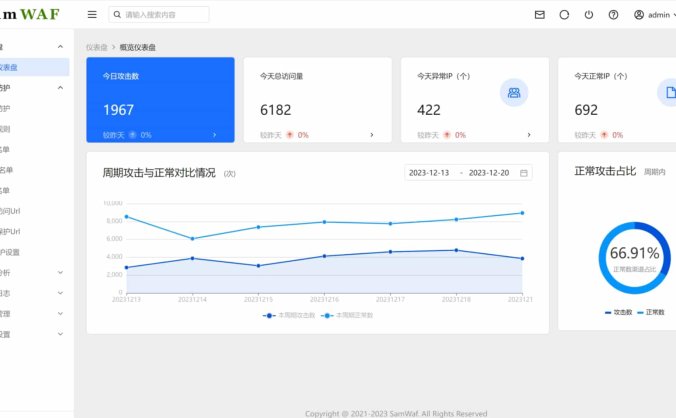
Task: Expand the 日志 sidebar group chevron
Action: [x=60, y=293]
